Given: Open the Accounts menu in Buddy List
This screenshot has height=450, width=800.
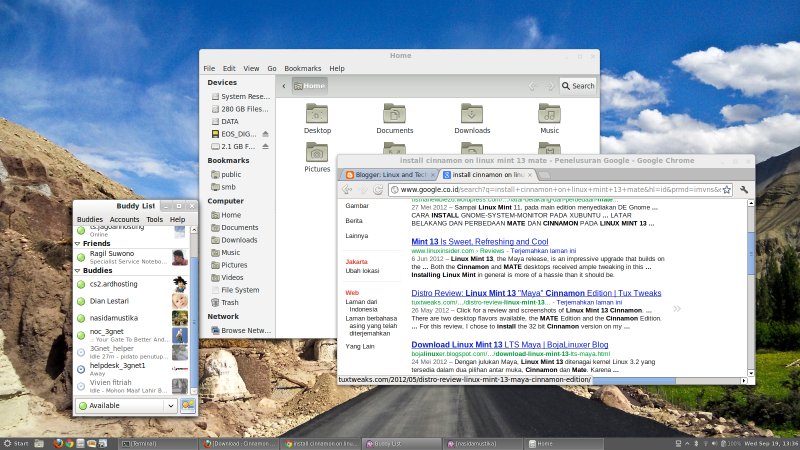Looking at the screenshot, I should tap(124, 219).
